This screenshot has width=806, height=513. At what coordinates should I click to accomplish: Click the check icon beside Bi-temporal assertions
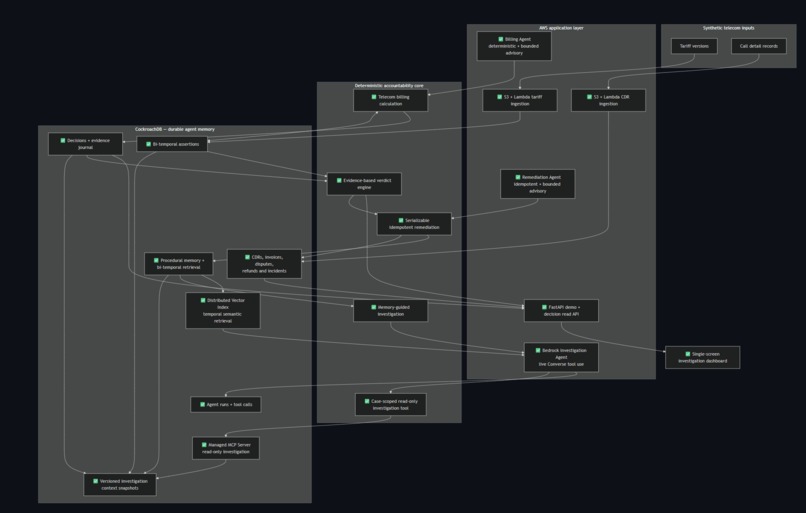pyautogui.click(x=148, y=144)
